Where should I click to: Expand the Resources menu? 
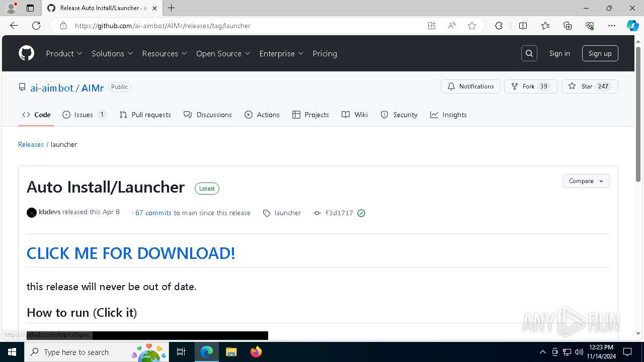pos(165,53)
